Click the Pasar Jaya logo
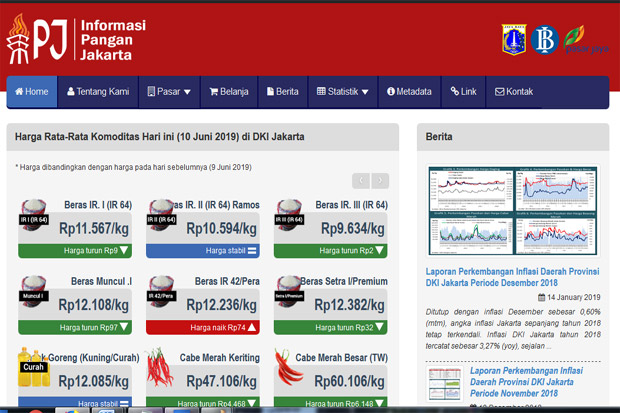The image size is (620, 413). (x=586, y=40)
